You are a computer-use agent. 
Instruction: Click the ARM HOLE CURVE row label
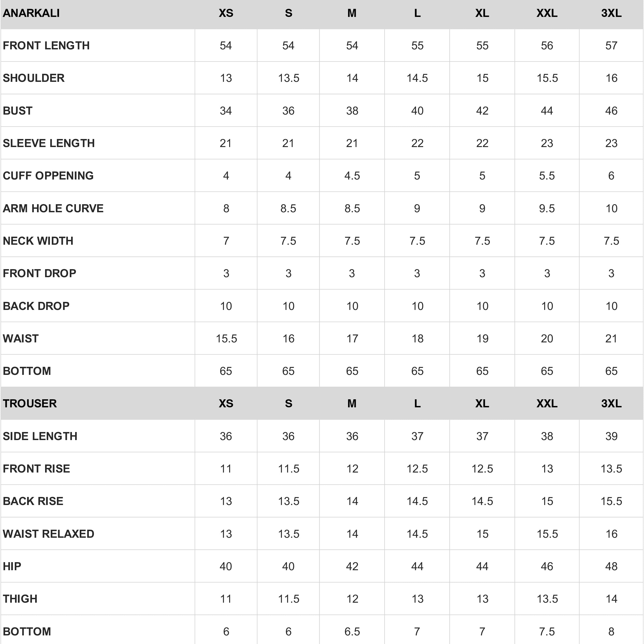tap(53, 208)
